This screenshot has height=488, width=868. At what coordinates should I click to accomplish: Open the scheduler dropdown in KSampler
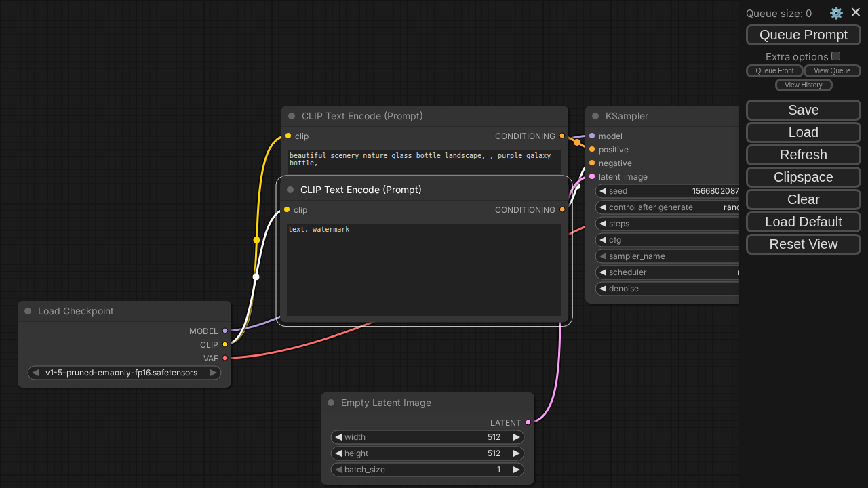[x=668, y=272]
